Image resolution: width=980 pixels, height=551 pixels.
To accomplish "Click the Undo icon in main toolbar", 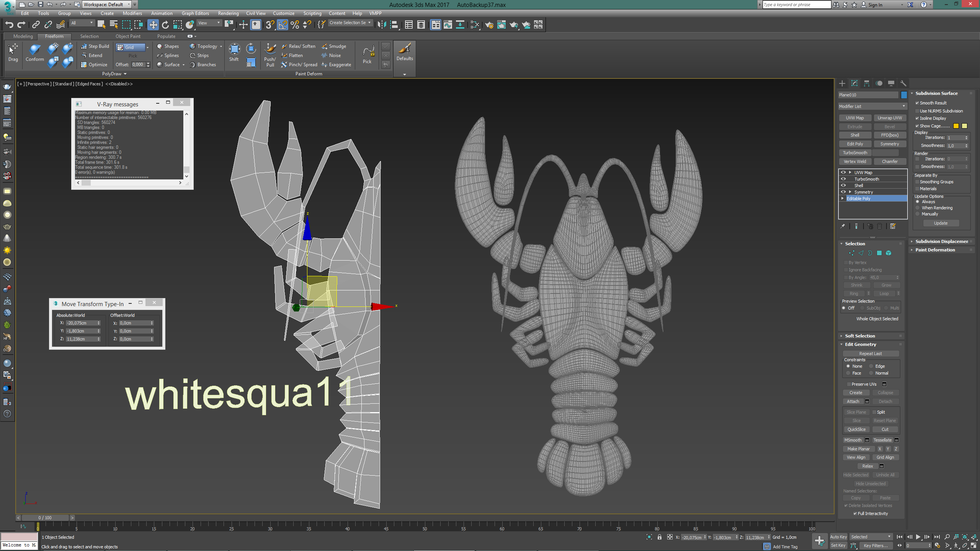I will pyautogui.click(x=9, y=25).
